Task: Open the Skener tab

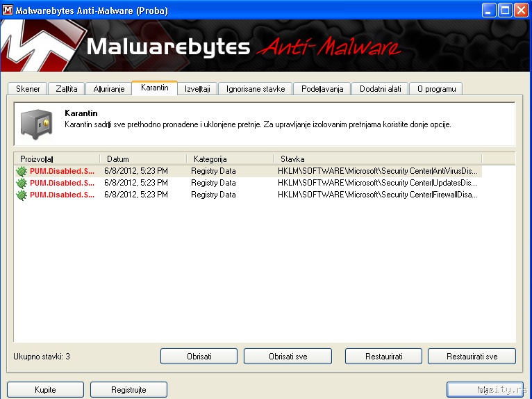Action: [28, 89]
